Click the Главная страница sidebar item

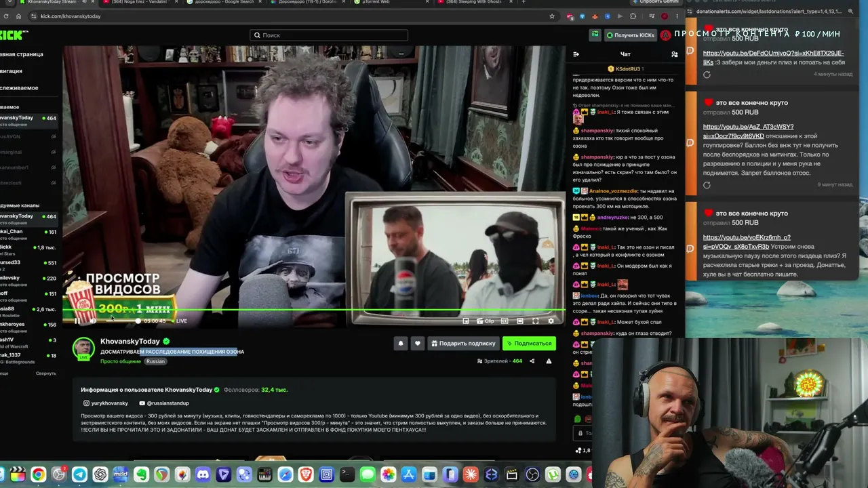coord(22,54)
